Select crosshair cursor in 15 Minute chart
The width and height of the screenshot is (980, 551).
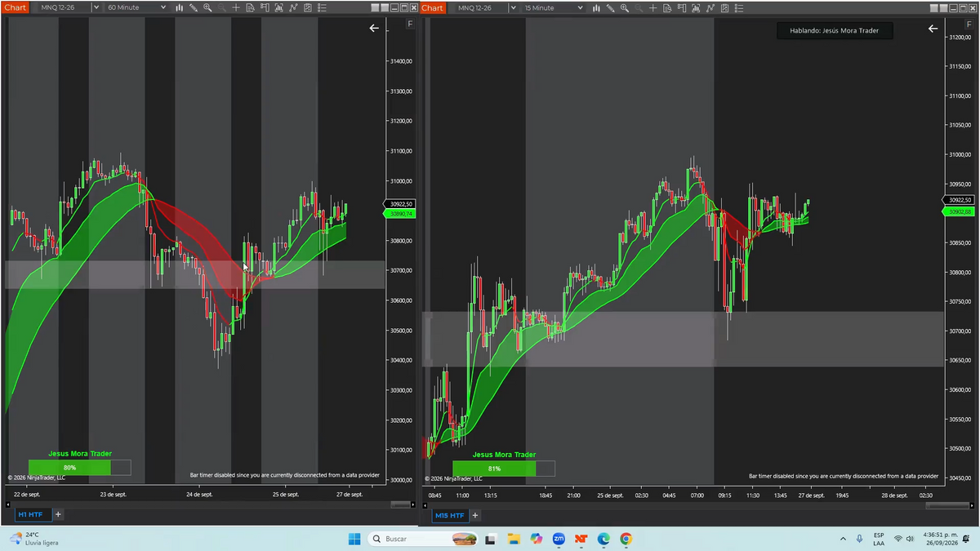653,7
